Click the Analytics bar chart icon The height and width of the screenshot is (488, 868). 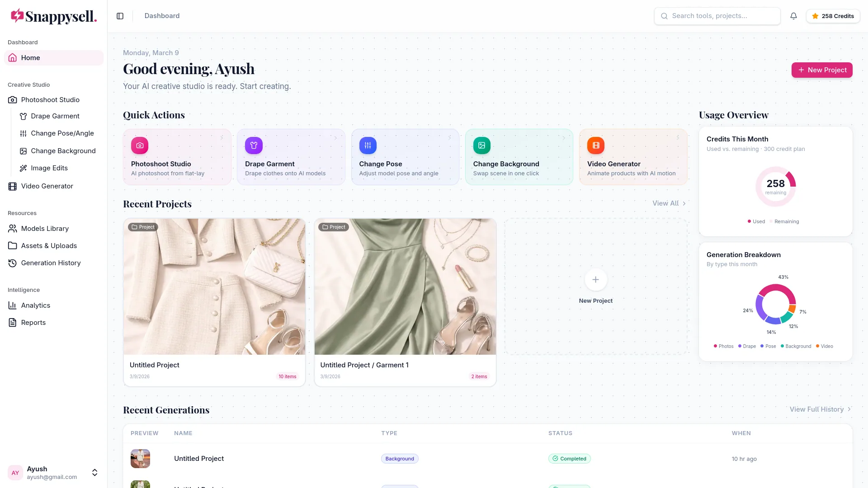click(13, 305)
